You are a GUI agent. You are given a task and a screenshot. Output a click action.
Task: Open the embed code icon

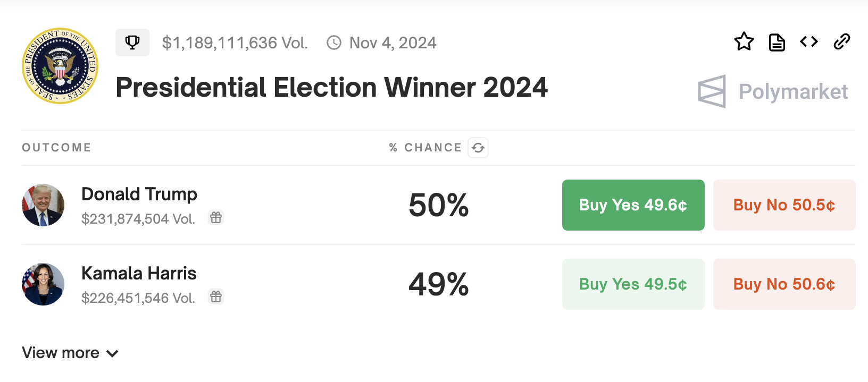point(808,41)
